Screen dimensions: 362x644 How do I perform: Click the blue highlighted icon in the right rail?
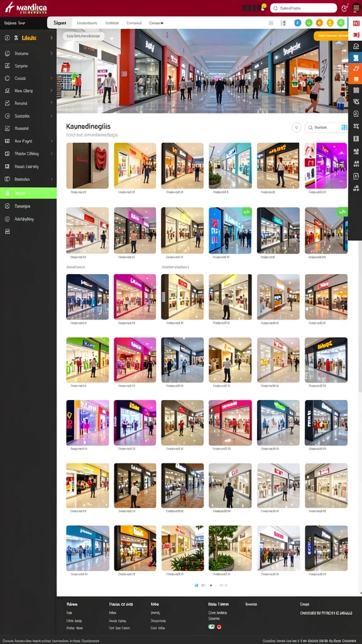coord(356,57)
